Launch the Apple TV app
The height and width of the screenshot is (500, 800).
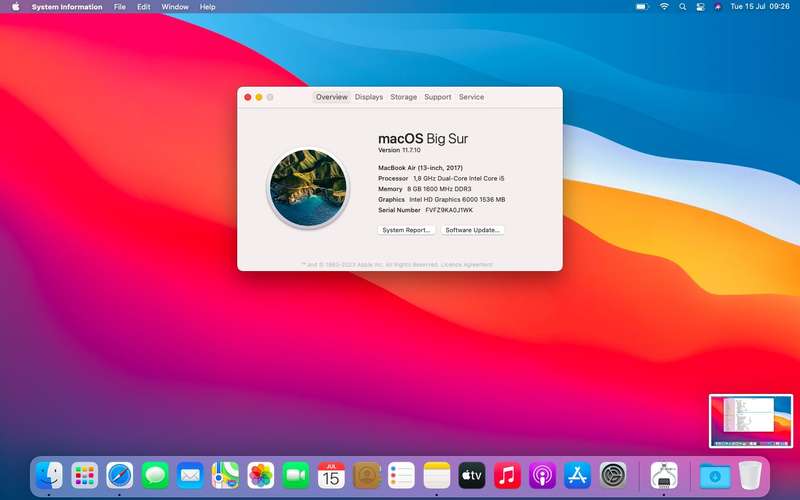[x=472, y=476]
